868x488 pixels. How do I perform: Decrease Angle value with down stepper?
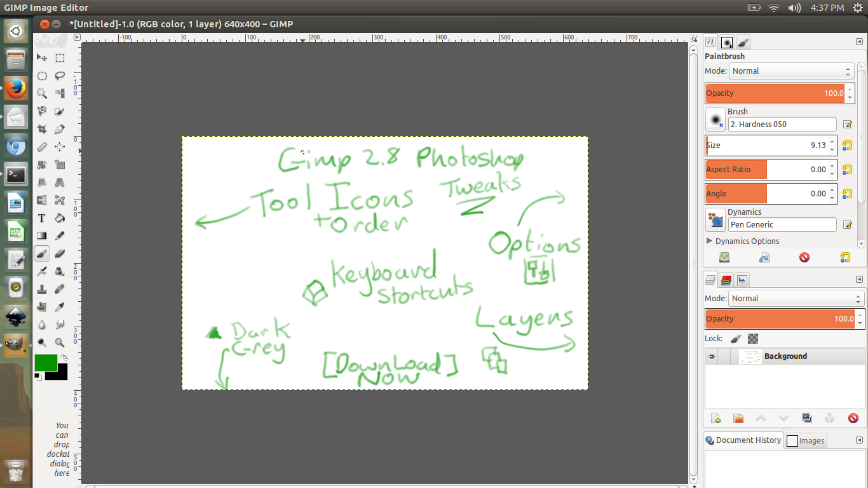pos(832,198)
